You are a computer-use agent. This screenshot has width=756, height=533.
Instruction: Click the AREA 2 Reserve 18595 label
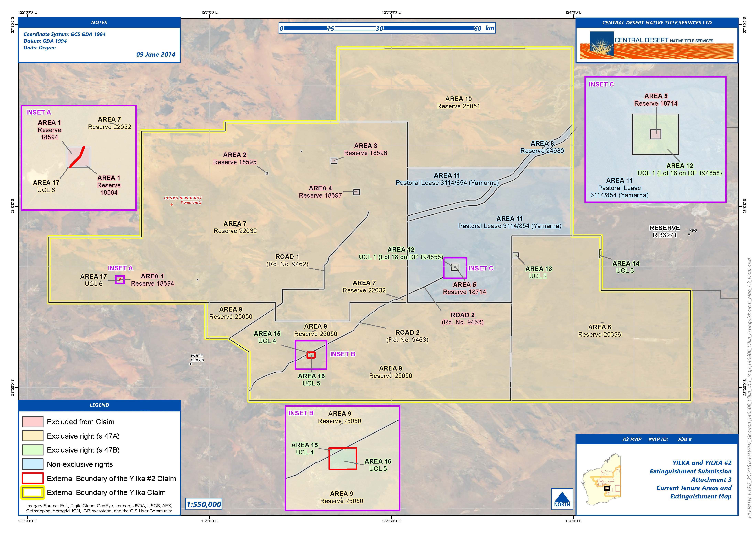[235, 159]
